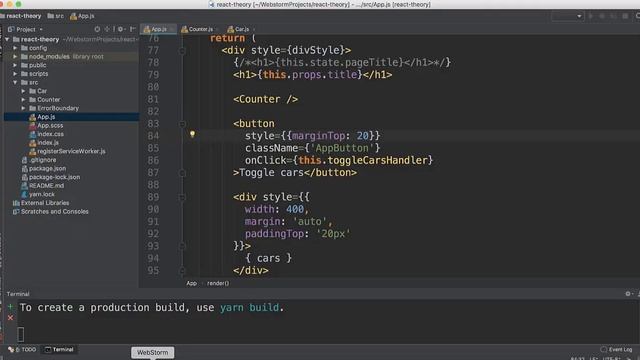Click the README.md file icon
The height and width of the screenshot is (360, 640).
click(x=24, y=186)
